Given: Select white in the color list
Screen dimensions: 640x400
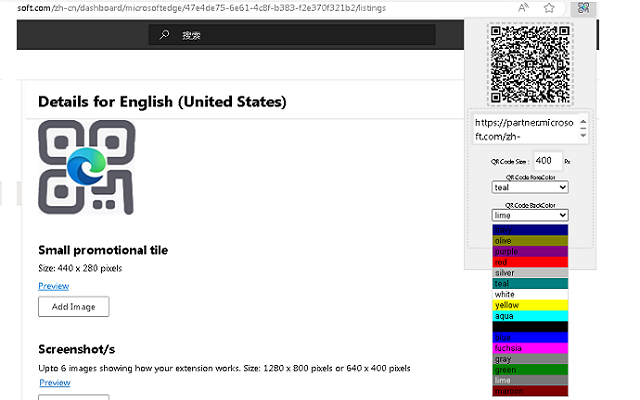Looking at the screenshot, I should 530,294.
